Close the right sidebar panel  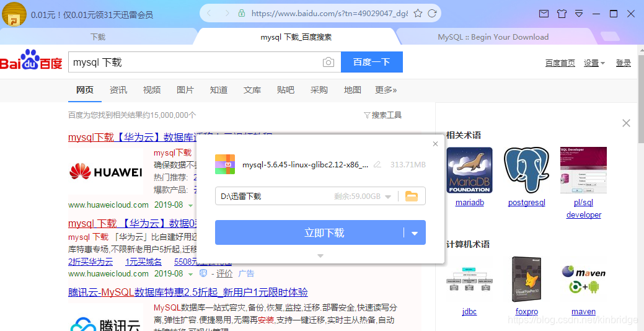(627, 123)
